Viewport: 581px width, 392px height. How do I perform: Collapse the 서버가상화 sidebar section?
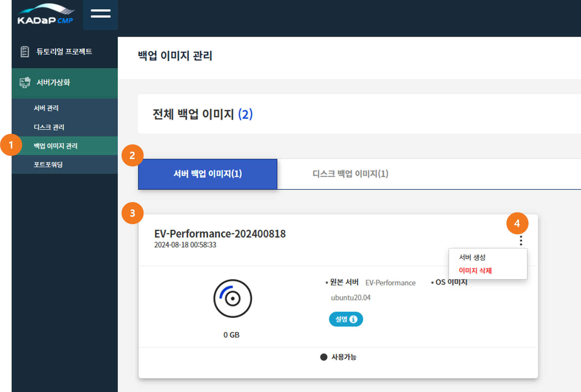click(x=54, y=83)
